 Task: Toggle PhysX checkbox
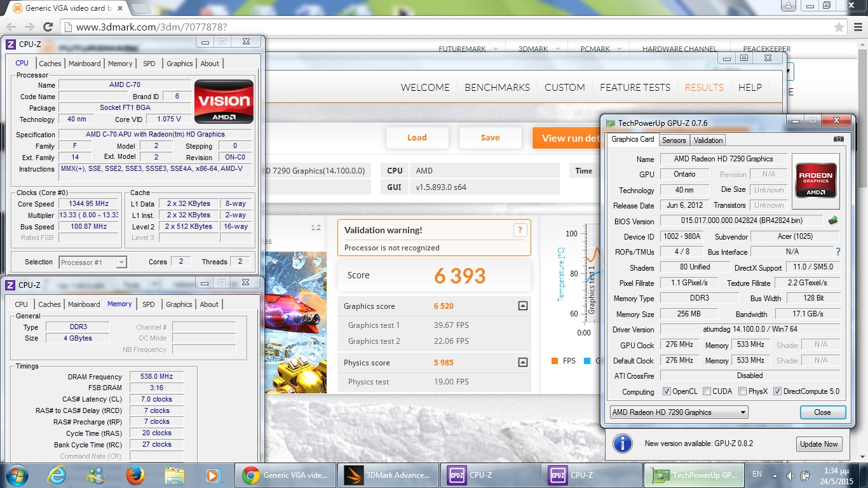[742, 391]
